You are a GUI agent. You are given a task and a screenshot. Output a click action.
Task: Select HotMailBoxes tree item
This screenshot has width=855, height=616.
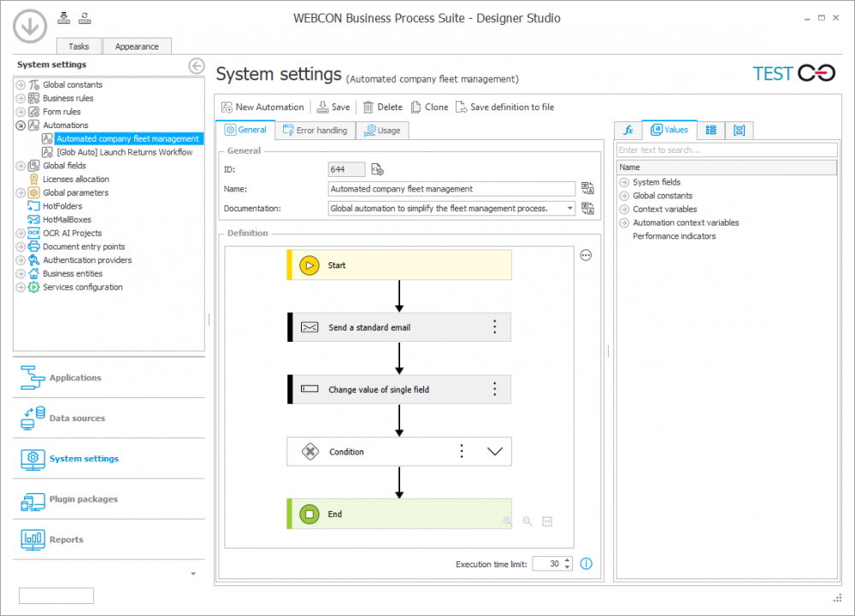pyautogui.click(x=67, y=220)
